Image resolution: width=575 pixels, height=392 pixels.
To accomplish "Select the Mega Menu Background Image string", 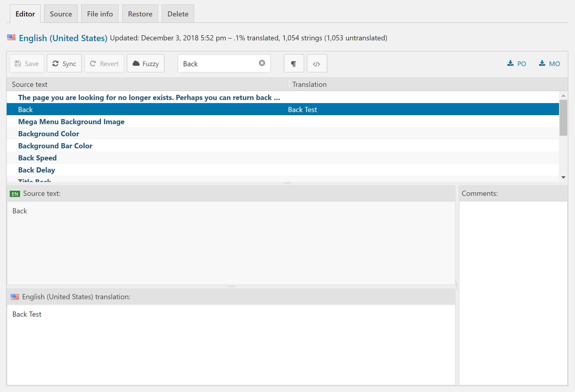I will [x=71, y=122].
